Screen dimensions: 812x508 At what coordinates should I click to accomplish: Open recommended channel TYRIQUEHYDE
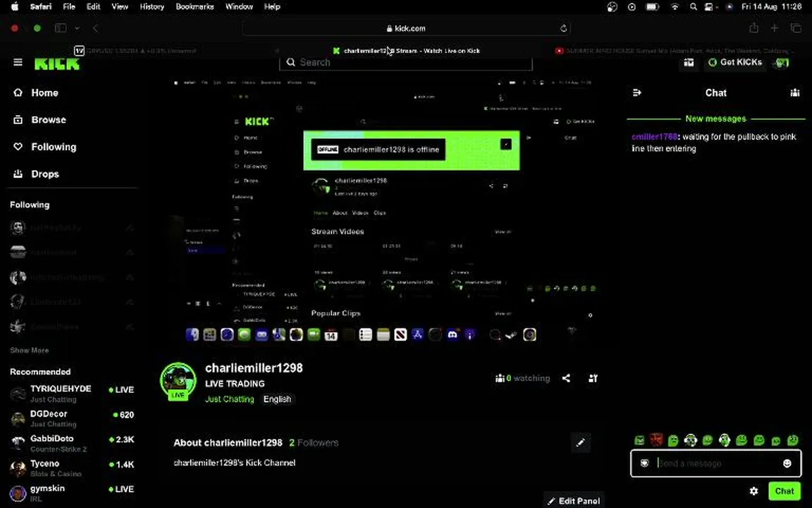71,394
